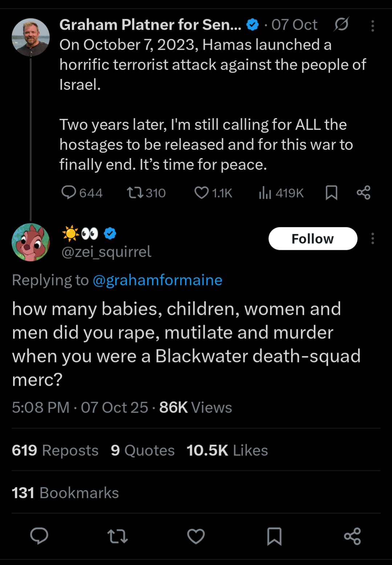The height and width of the screenshot is (565, 392).
Task: Like the Graham Platner post
Action: coord(201,192)
